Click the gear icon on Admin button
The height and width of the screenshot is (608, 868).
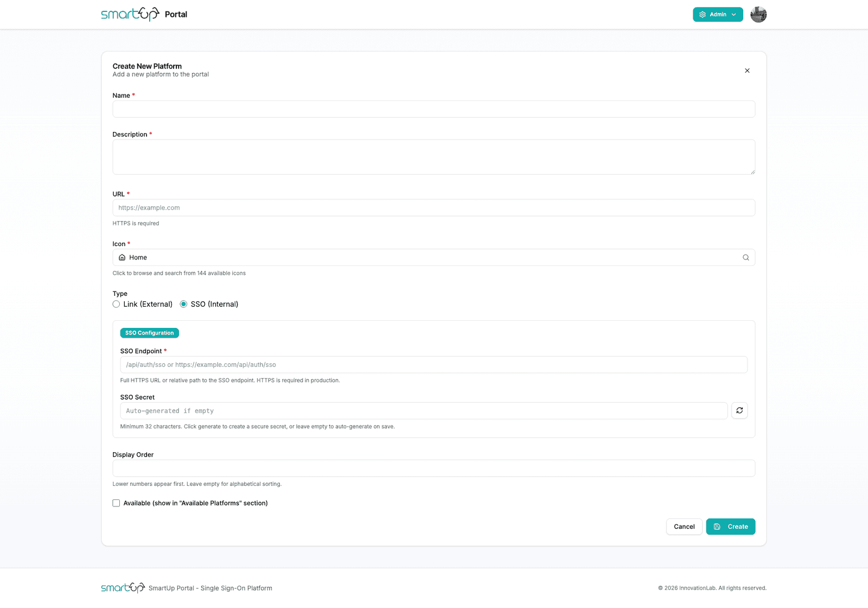click(703, 15)
